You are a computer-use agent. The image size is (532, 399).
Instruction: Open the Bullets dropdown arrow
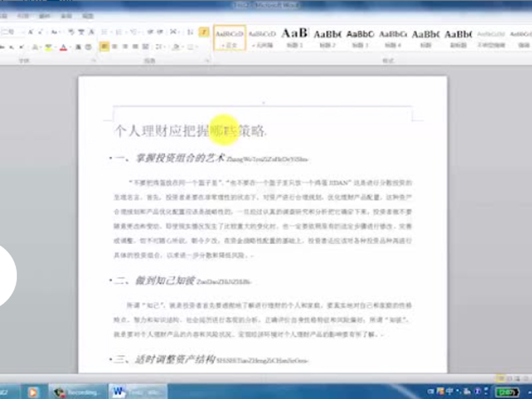pyautogui.click(x=110, y=32)
